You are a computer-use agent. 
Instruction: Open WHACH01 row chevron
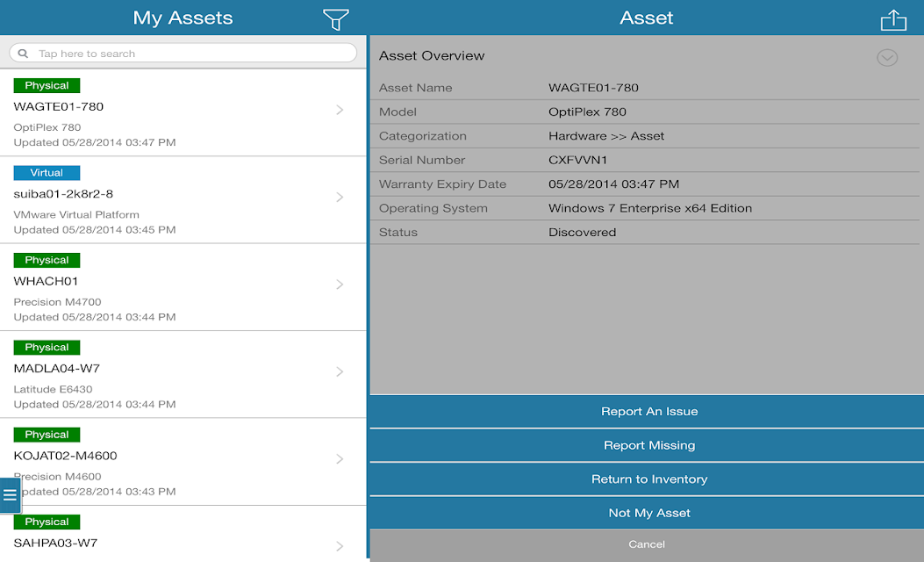tap(340, 285)
